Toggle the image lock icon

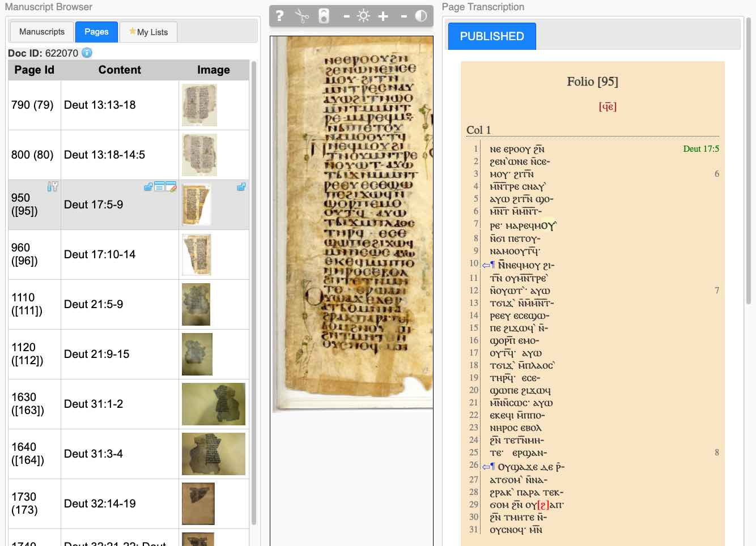[324, 16]
